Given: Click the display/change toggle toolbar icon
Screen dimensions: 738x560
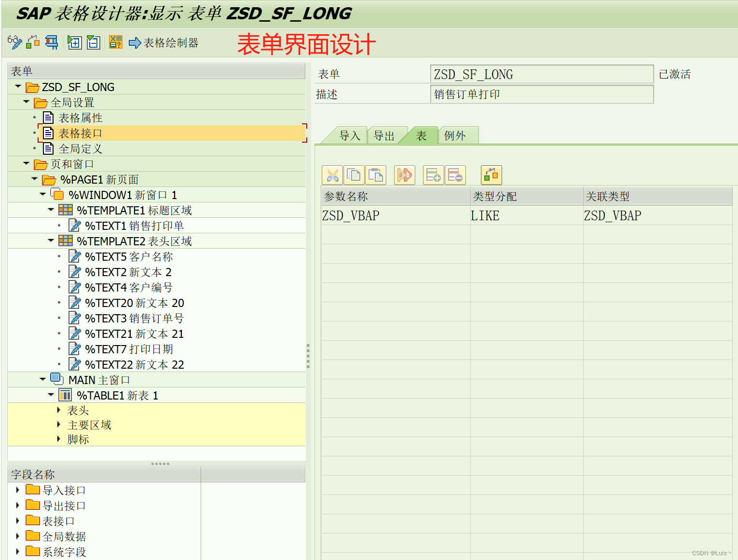Looking at the screenshot, I should [15, 42].
